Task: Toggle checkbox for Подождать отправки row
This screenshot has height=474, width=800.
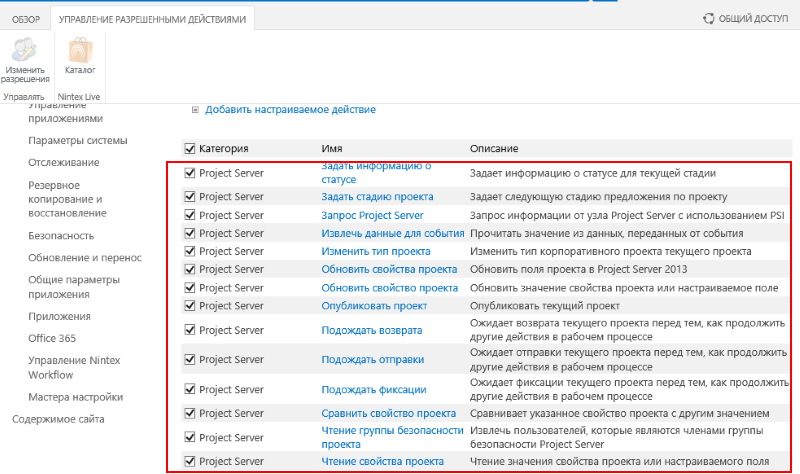Action: tap(190, 359)
